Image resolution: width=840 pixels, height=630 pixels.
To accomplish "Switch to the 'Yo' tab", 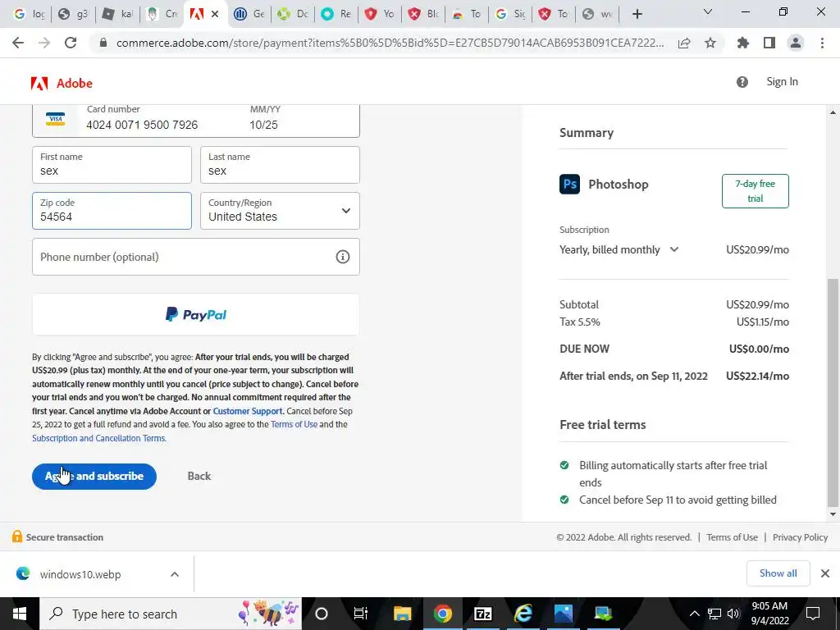I will click(x=380, y=15).
